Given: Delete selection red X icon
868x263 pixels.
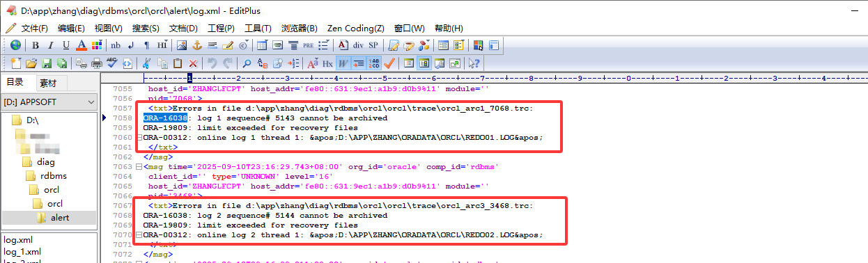Looking at the screenshot, I should click(x=192, y=63).
